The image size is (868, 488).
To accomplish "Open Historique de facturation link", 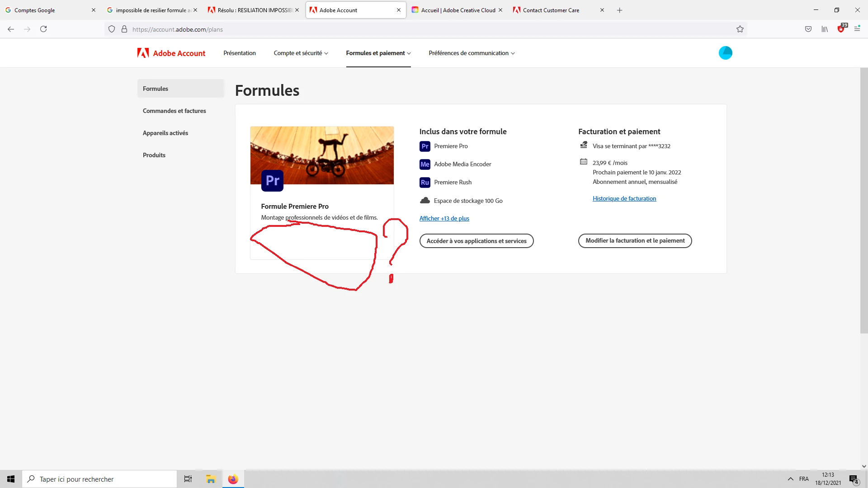I will [624, 199].
